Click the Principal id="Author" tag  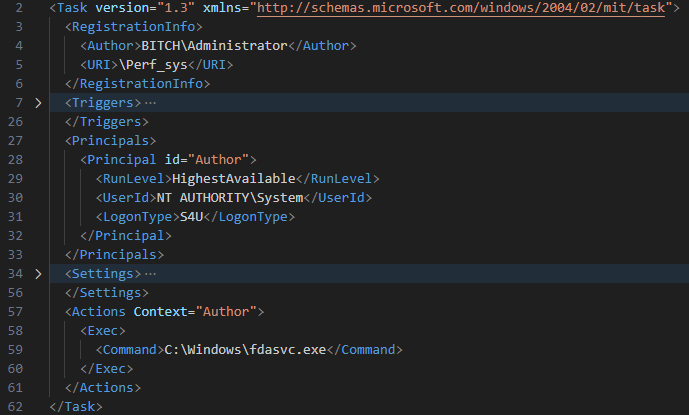(x=168, y=160)
